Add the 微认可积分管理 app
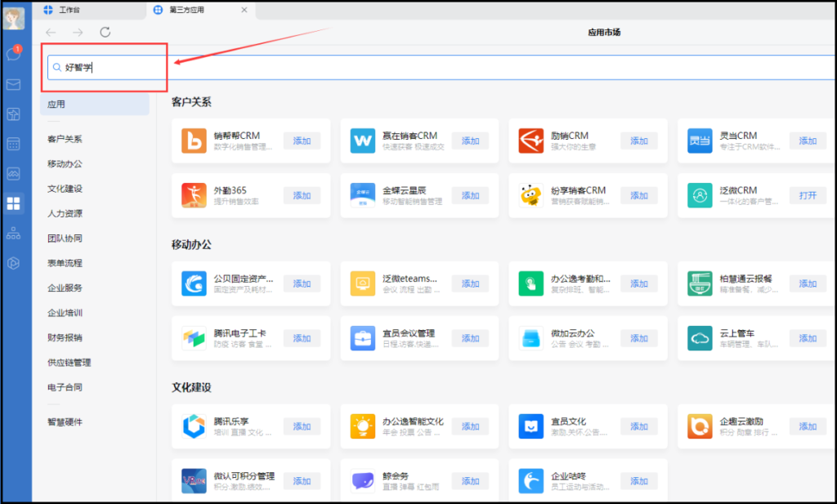Image resolution: width=837 pixels, height=504 pixels. (x=302, y=480)
